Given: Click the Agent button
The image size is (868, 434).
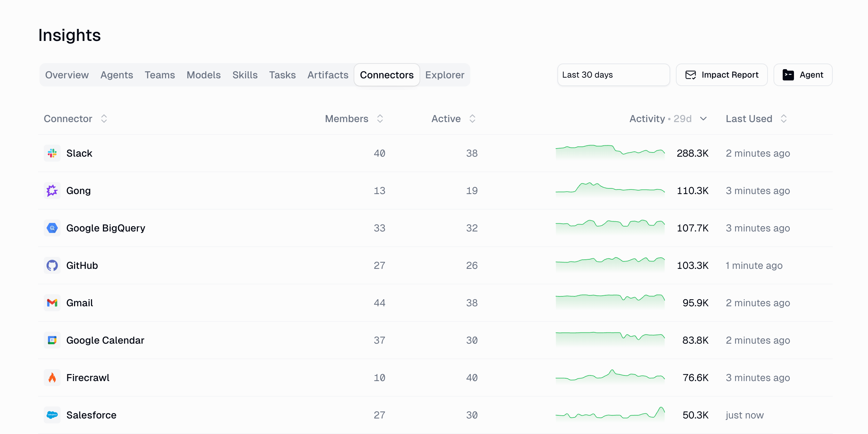Looking at the screenshot, I should [803, 75].
